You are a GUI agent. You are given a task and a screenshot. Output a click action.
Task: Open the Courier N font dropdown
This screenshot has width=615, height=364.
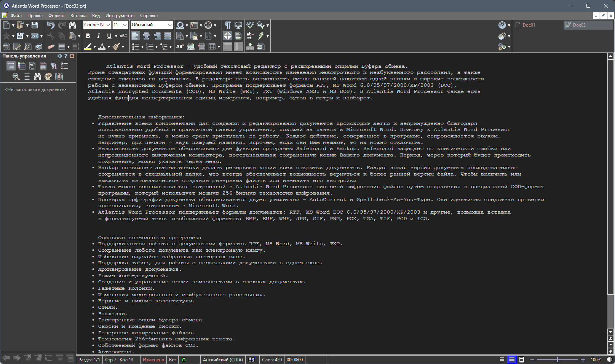(97, 25)
